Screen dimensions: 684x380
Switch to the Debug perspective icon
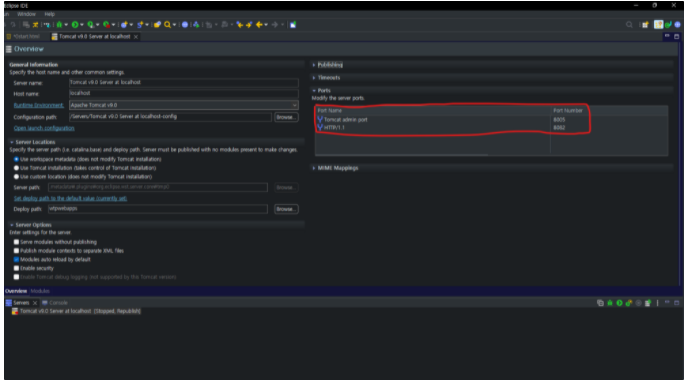(668, 25)
